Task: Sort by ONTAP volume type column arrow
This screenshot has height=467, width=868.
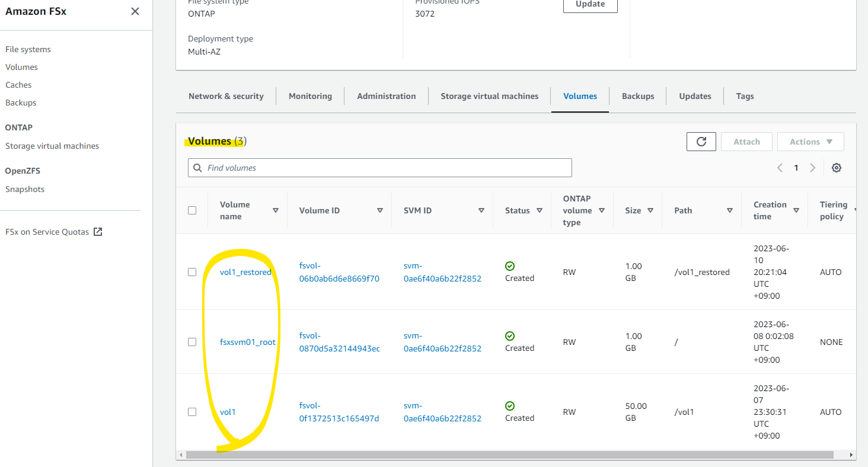Action: pos(602,210)
